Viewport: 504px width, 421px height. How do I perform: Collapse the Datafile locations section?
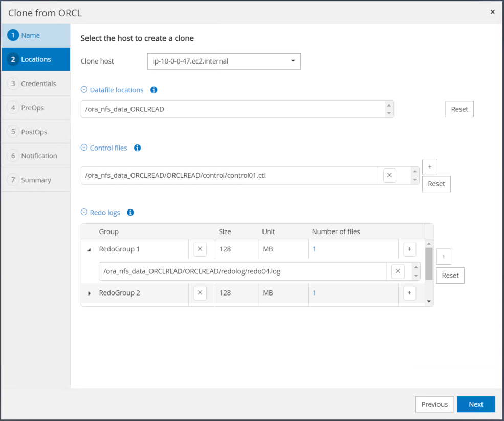click(x=84, y=90)
